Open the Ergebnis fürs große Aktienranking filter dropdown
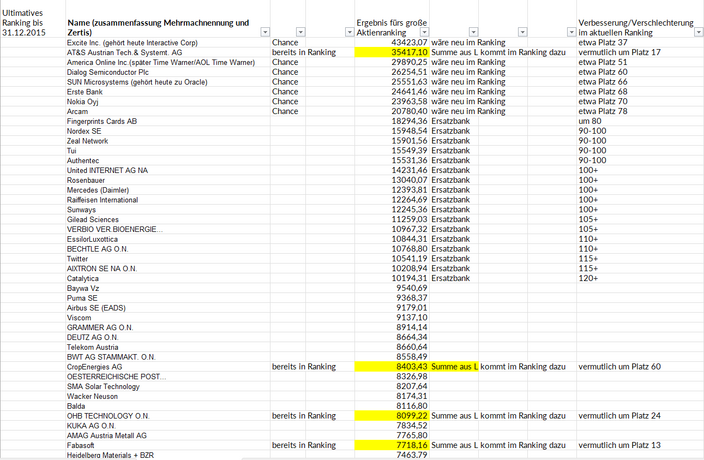Viewport: 704px width, 460px height. coord(422,33)
